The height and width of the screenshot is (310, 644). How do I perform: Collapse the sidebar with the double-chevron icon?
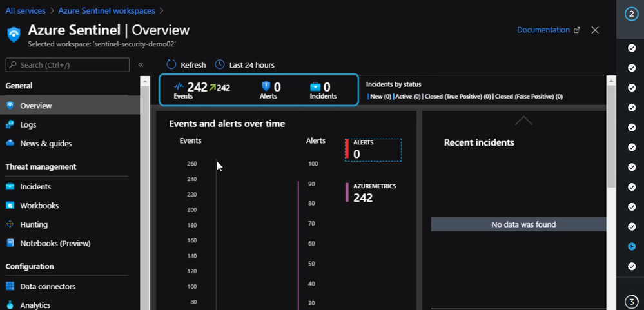tap(141, 65)
